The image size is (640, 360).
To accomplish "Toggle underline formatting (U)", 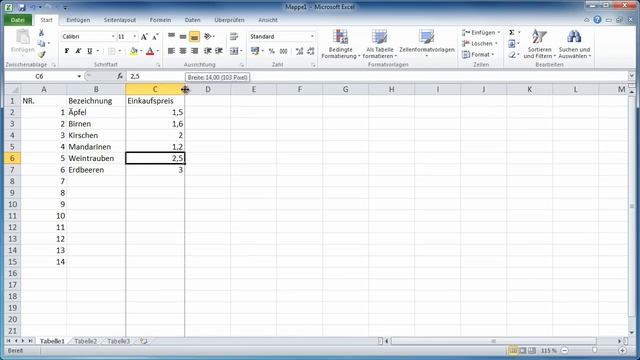I will click(89, 51).
